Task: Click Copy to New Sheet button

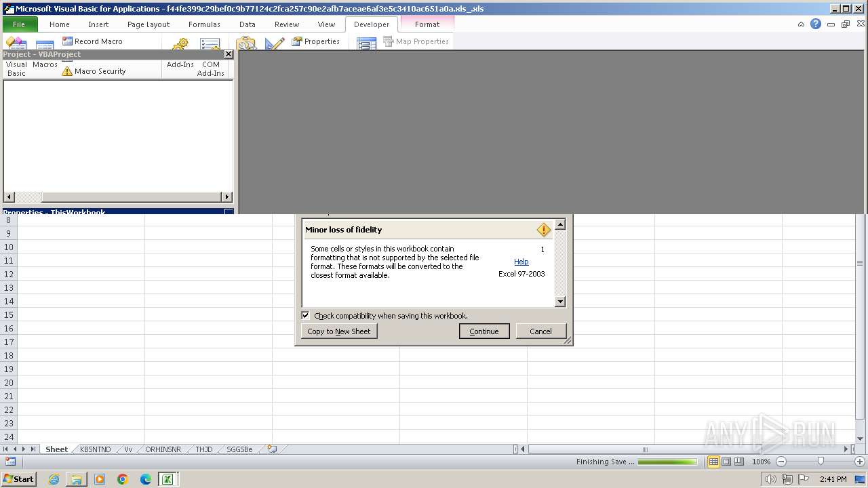Action: (x=339, y=331)
